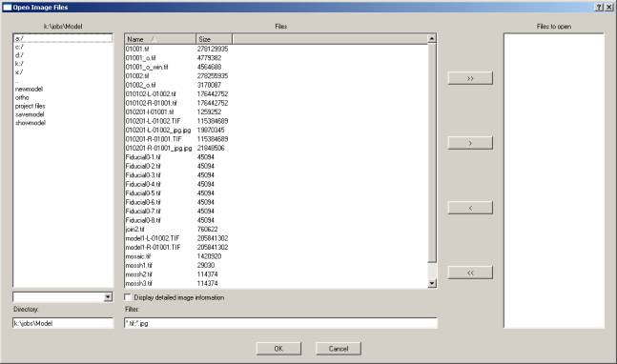Dismiss dialog with Cancel button
The height and width of the screenshot is (364, 617).
click(339, 349)
